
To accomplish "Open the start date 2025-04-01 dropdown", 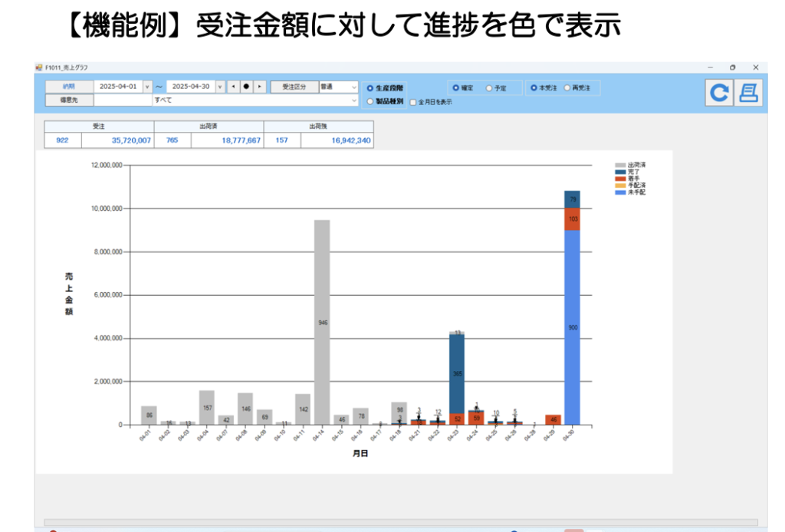I will (x=147, y=87).
